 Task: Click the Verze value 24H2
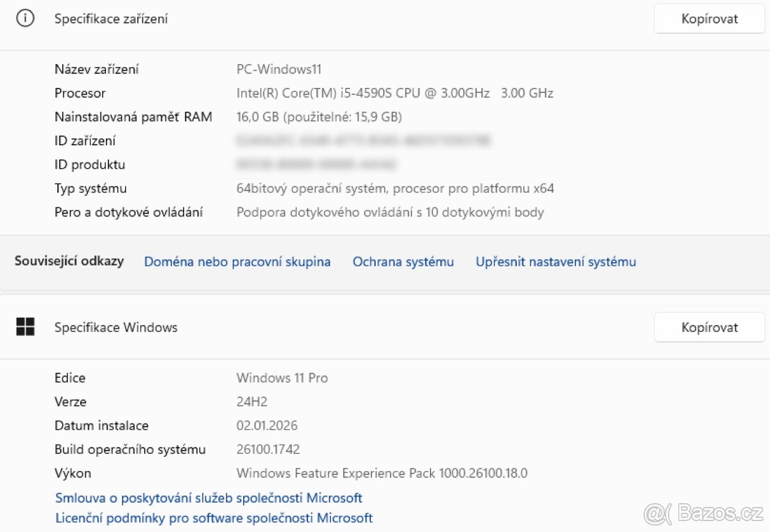pyautogui.click(x=253, y=402)
